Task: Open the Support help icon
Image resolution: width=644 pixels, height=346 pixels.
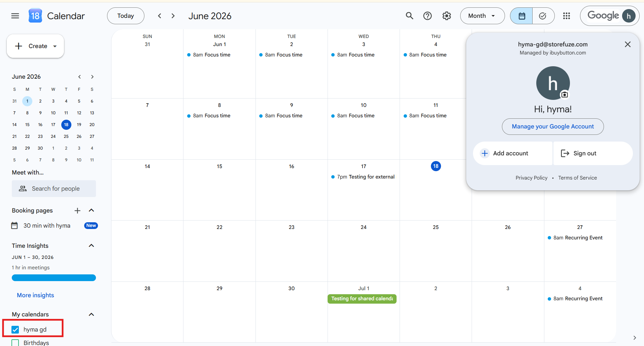Action: (x=428, y=16)
